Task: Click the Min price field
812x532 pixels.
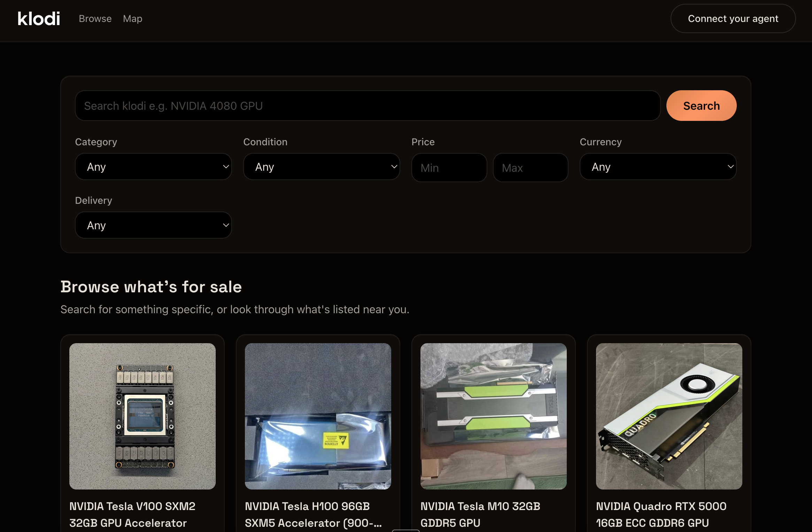Action: [449, 168]
